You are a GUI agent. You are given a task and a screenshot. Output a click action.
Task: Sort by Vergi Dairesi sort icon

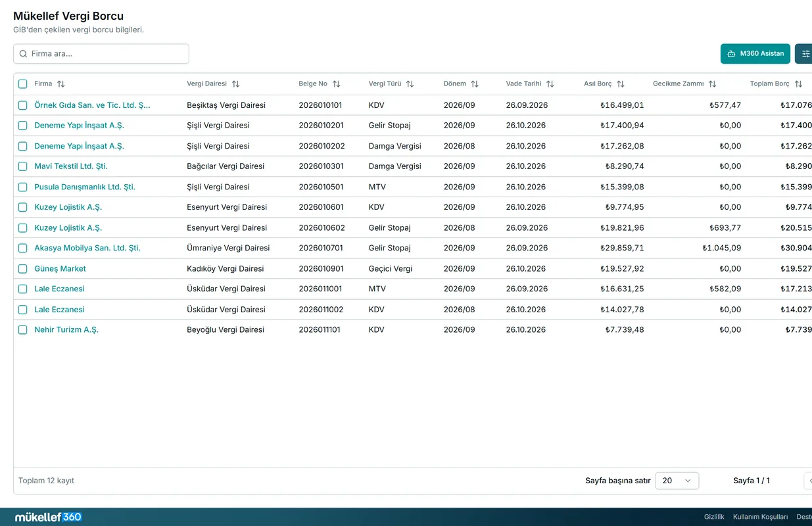click(236, 84)
